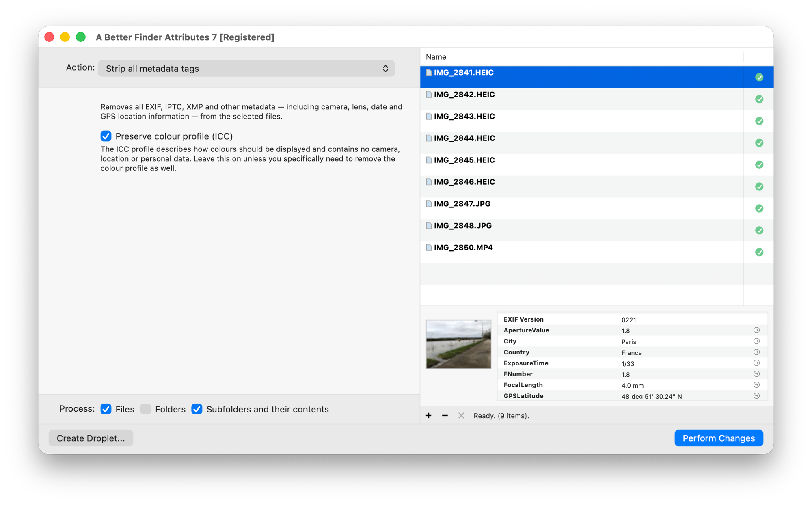Screen dimensions: 812x505
Task: Click Perform Changes button
Action: 719,438
